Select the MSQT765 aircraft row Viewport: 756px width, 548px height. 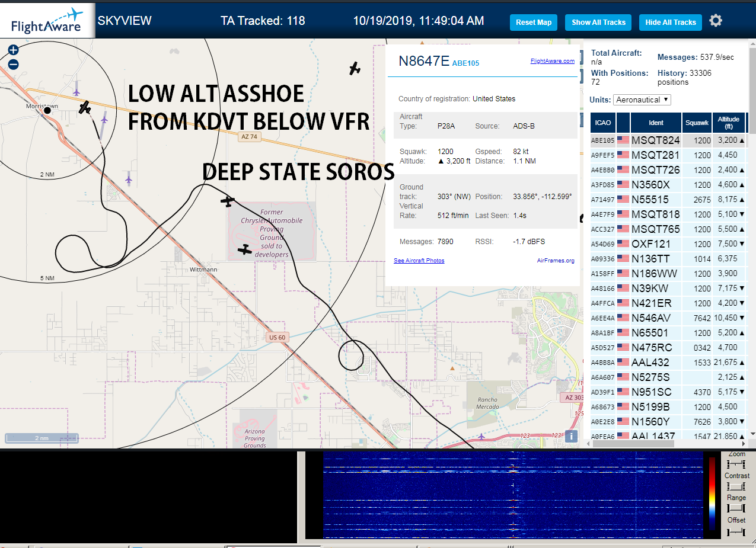[x=668, y=229]
